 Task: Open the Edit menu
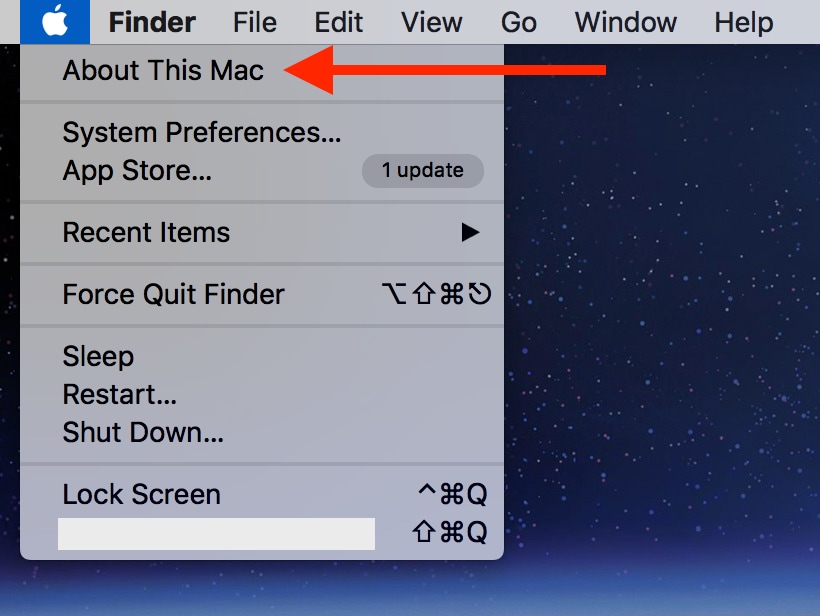pyautogui.click(x=338, y=22)
